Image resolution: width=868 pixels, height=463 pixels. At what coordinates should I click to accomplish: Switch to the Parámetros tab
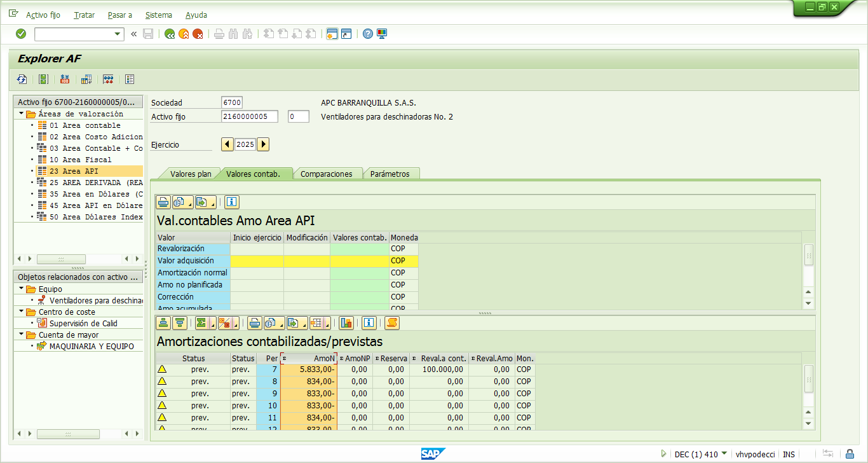[x=390, y=174]
